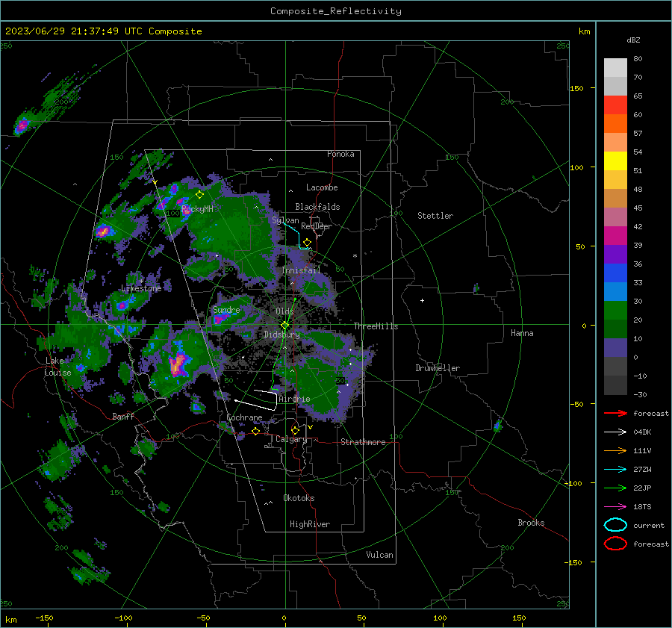Click the yellow diamond marker beside RockyMH

click(x=199, y=195)
